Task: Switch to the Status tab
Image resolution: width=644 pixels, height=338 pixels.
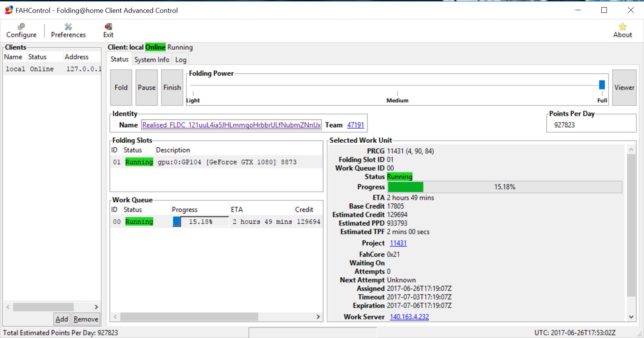Action: [119, 59]
